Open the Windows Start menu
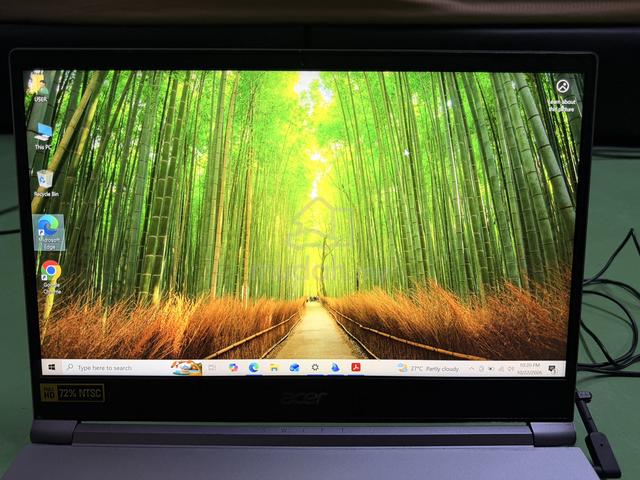 (x=51, y=367)
